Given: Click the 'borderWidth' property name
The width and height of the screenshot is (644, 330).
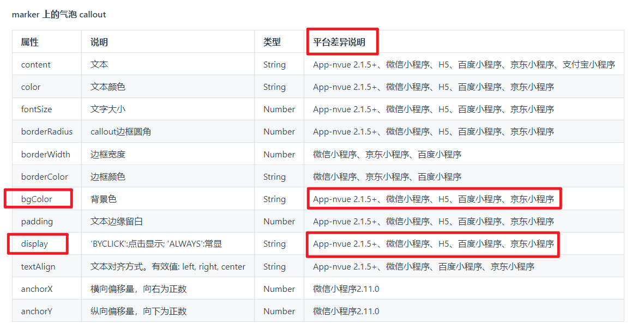Looking at the screenshot, I should [45, 154].
